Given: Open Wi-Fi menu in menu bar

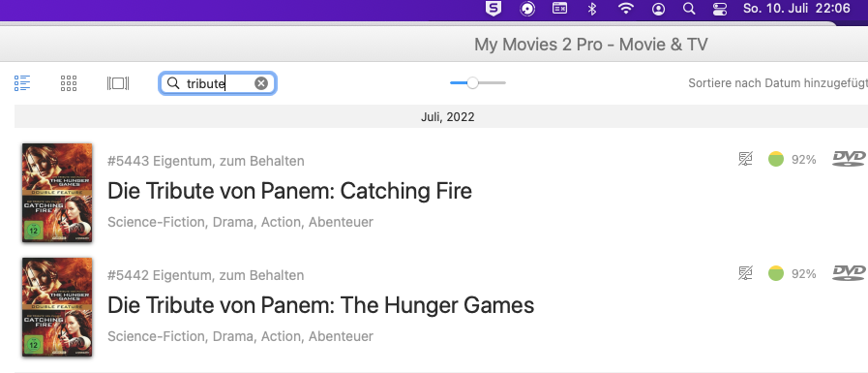Looking at the screenshot, I should tap(625, 9).
